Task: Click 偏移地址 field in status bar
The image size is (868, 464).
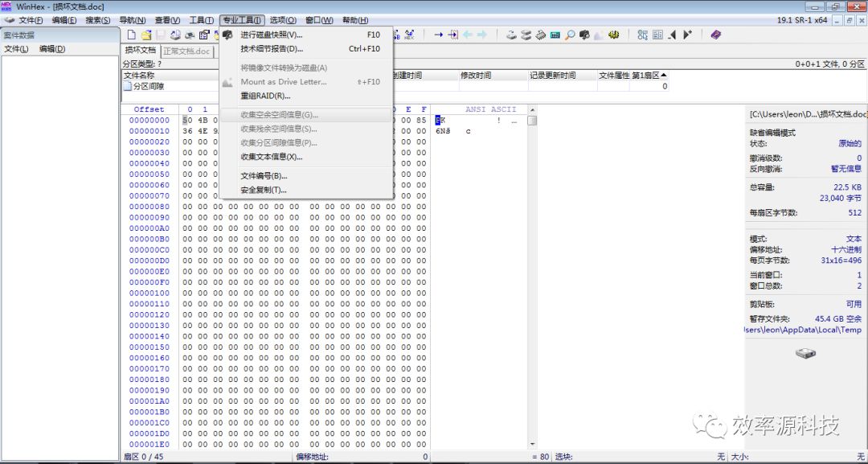Action: click(x=362, y=458)
